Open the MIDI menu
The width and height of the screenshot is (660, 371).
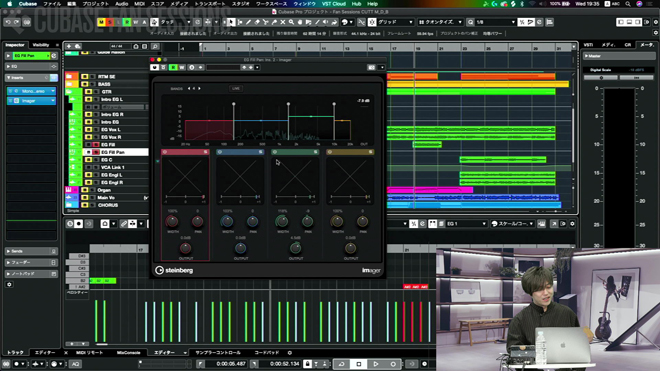[x=139, y=4]
